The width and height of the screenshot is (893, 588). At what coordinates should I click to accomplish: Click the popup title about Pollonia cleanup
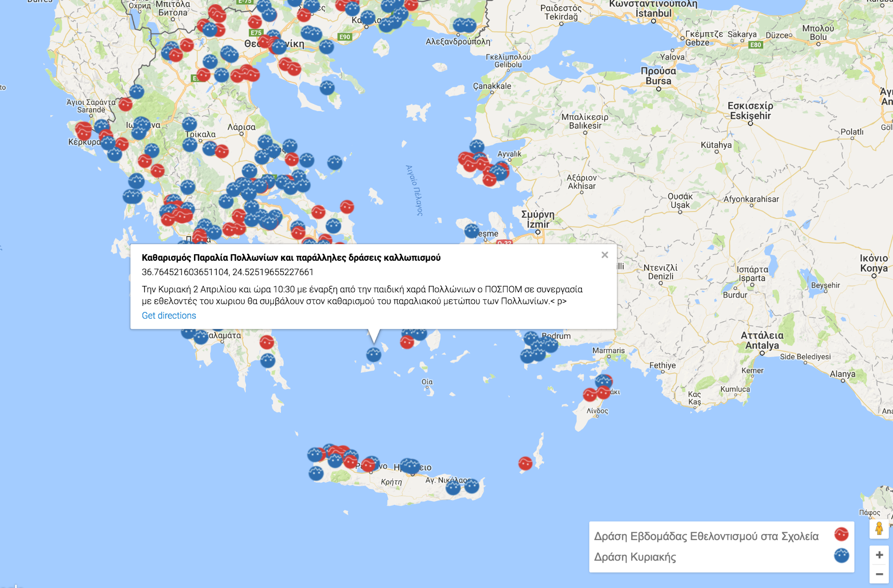(291, 258)
